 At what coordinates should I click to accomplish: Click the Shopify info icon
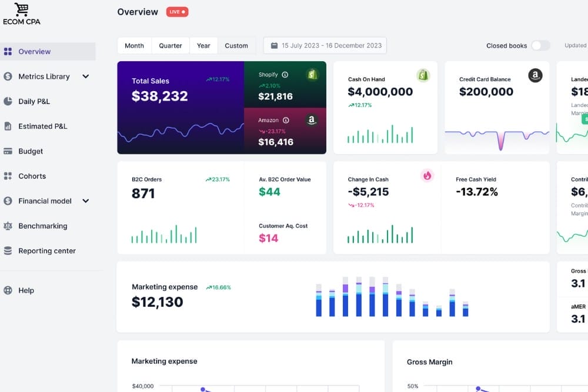click(285, 75)
